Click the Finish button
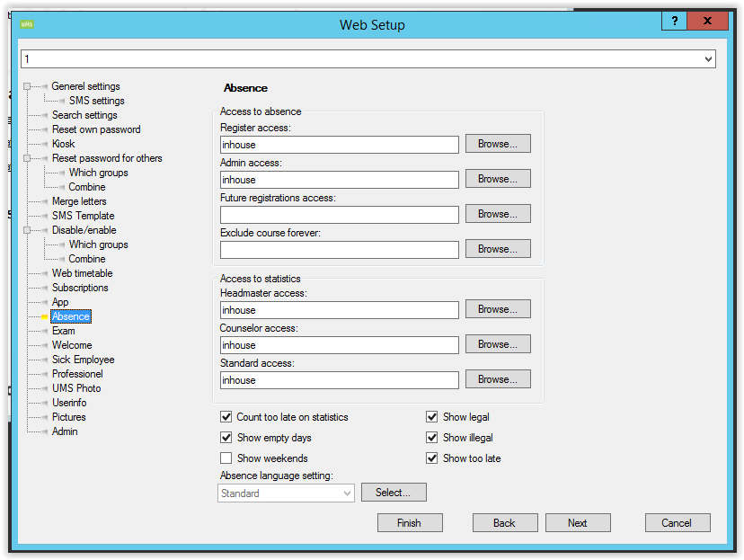 coord(409,523)
